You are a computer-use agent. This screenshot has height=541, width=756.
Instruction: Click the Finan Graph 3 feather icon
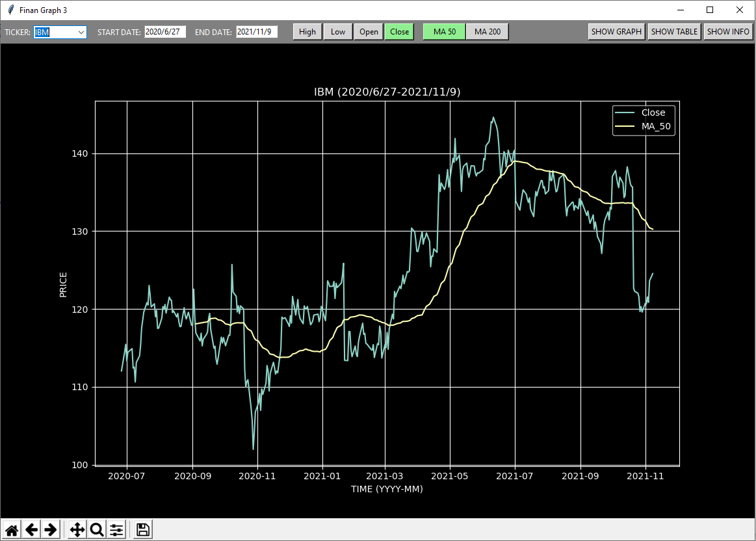[x=10, y=10]
